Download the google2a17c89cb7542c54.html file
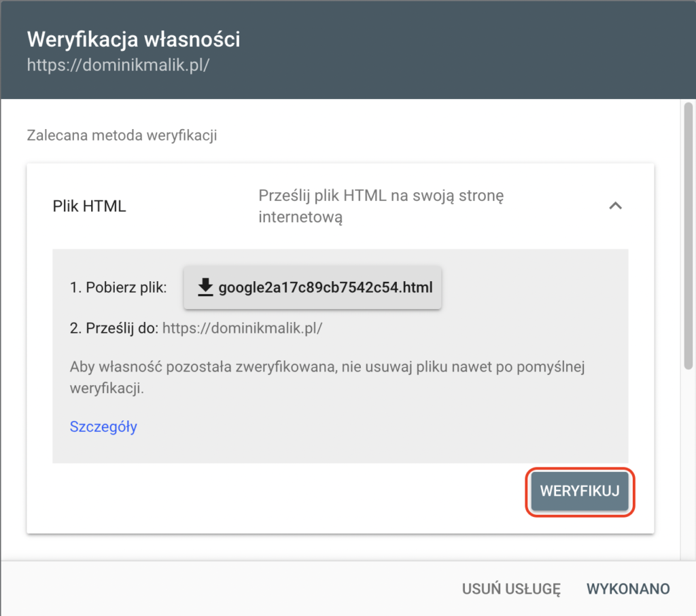 point(325,288)
